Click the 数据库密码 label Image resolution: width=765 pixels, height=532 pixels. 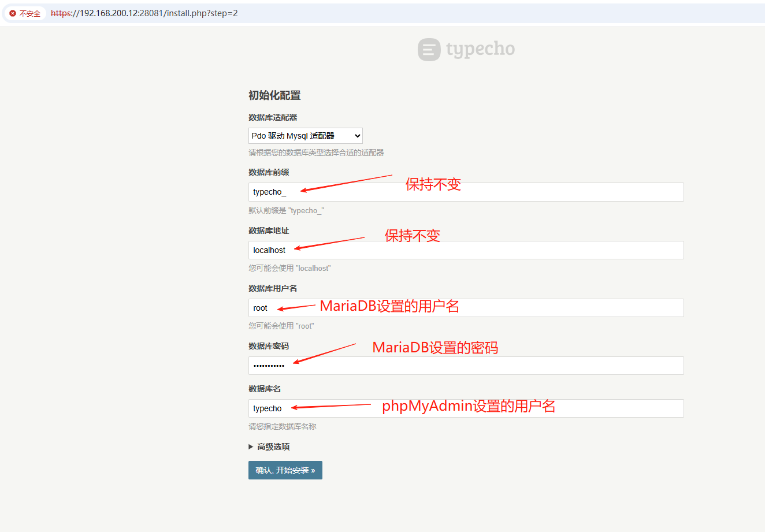pos(269,346)
